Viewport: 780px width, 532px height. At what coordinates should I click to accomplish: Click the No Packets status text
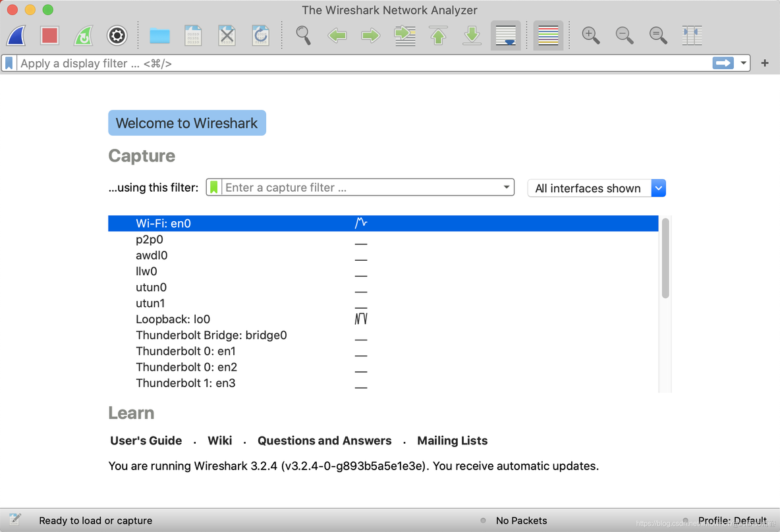point(521,521)
